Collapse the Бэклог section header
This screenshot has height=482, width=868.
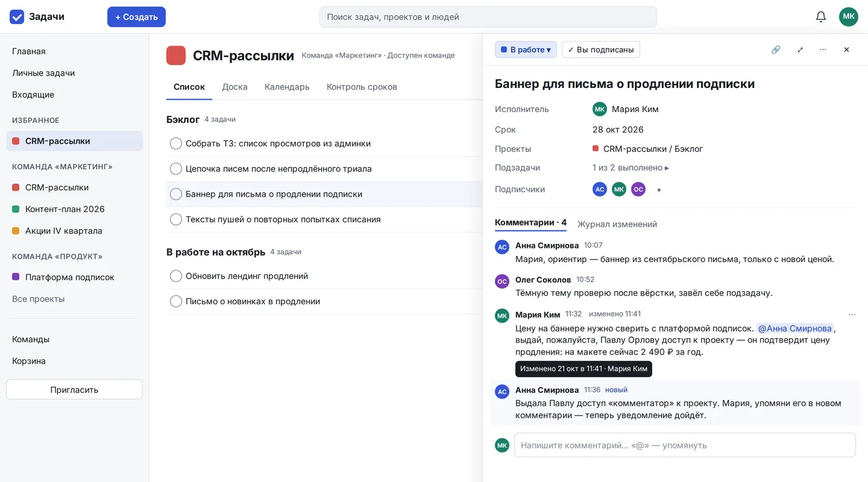[x=183, y=119]
